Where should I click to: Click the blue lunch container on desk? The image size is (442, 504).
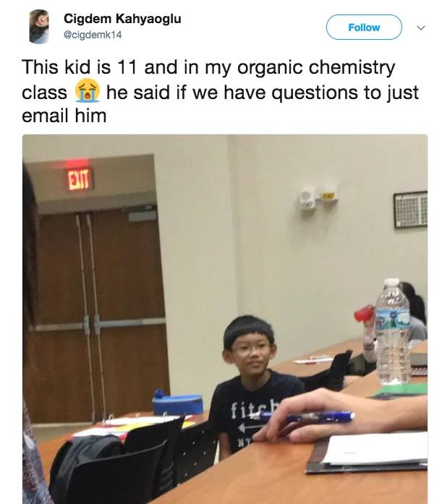(178, 402)
